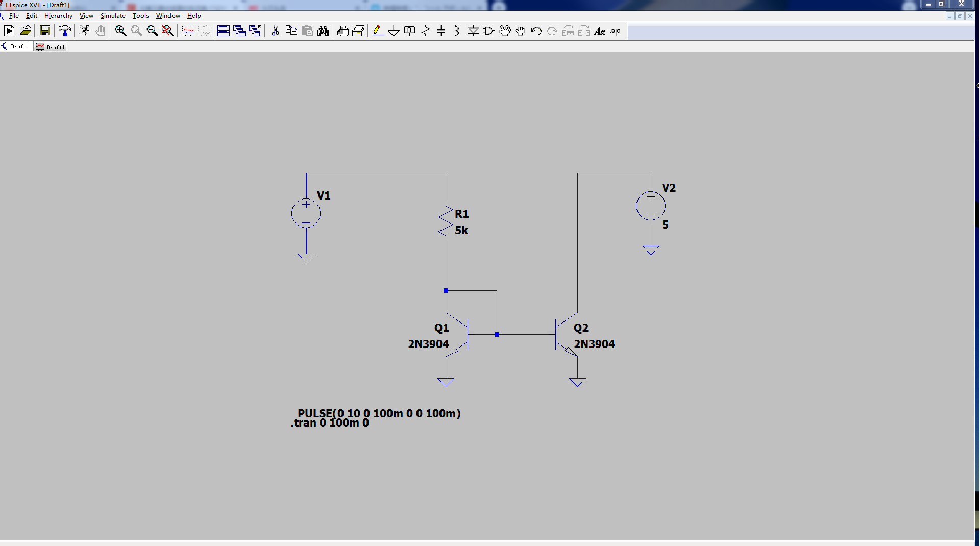Place a Diode from the toolbar
Image resolution: width=980 pixels, height=546 pixels.
click(x=473, y=31)
